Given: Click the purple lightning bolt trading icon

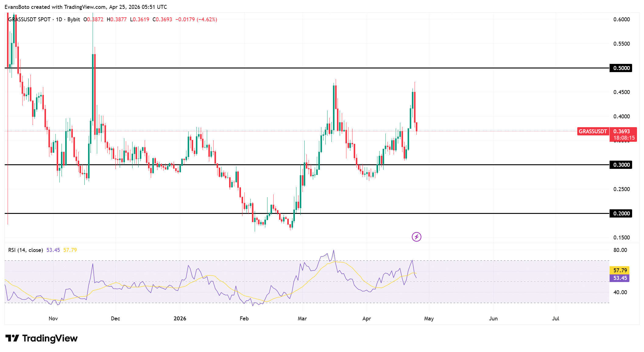Looking at the screenshot, I should [x=416, y=237].
